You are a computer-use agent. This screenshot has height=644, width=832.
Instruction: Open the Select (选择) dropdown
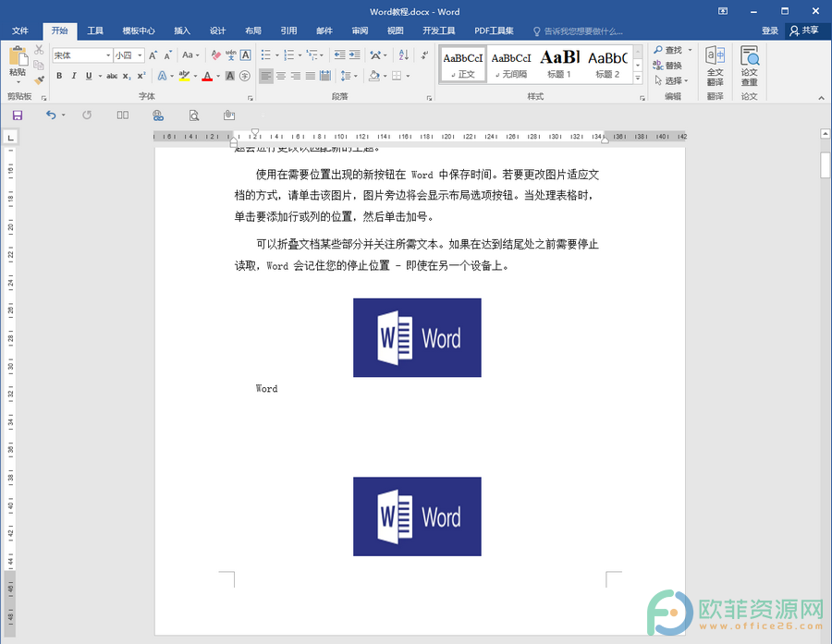tap(671, 80)
